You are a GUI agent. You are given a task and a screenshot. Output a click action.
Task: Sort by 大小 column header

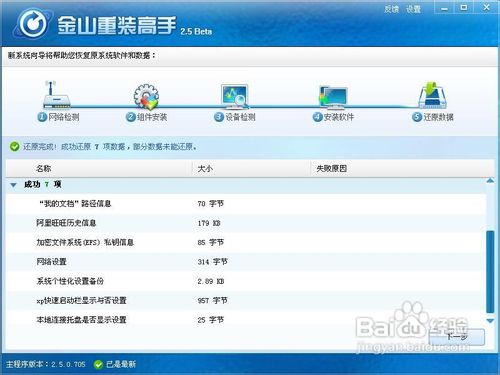[x=205, y=168]
